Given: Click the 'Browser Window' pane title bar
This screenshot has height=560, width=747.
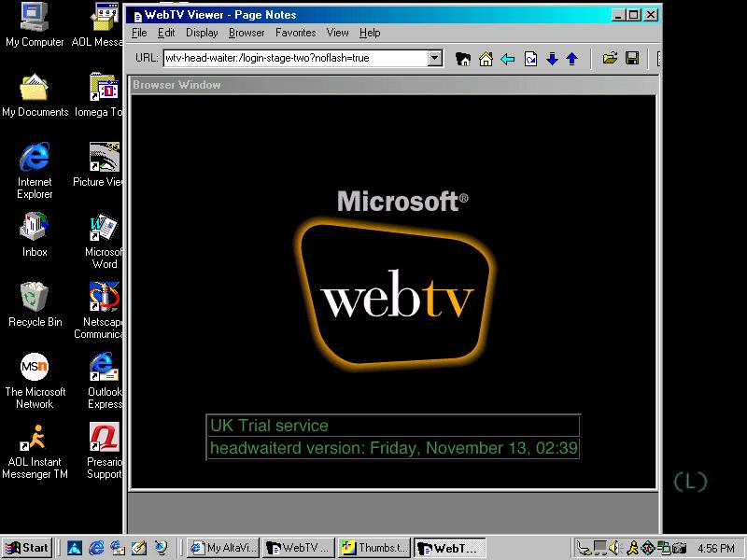Looking at the screenshot, I should (394, 85).
